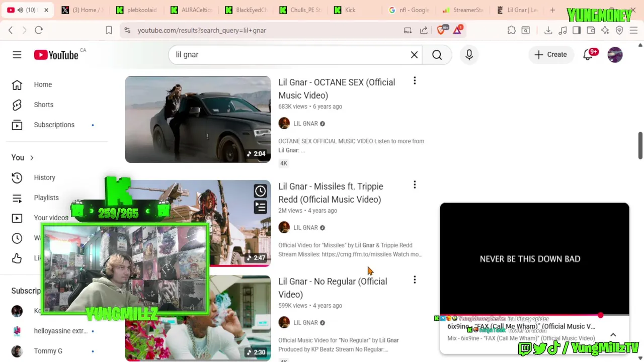Open browser downloads icon
Viewport: 644px width, 362px height.
click(548, 30)
